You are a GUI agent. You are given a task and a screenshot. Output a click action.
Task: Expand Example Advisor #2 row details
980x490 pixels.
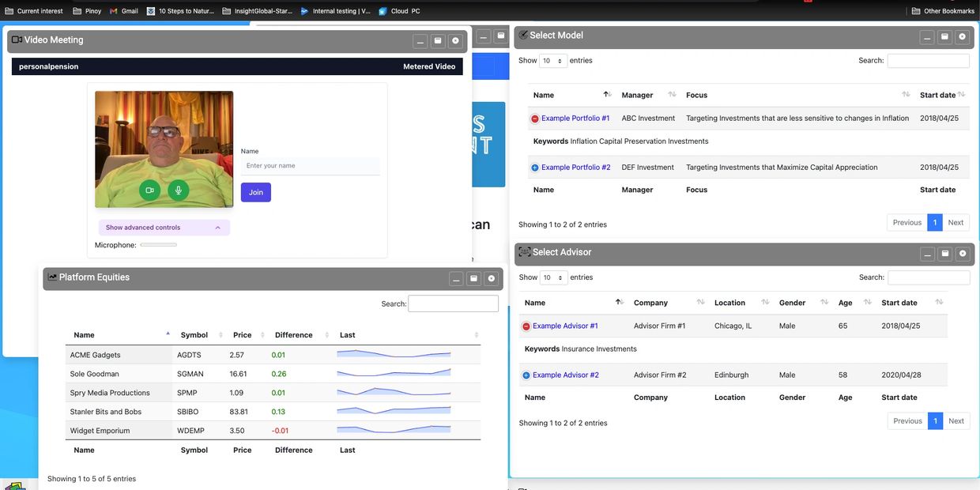pyautogui.click(x=526, y=375)
